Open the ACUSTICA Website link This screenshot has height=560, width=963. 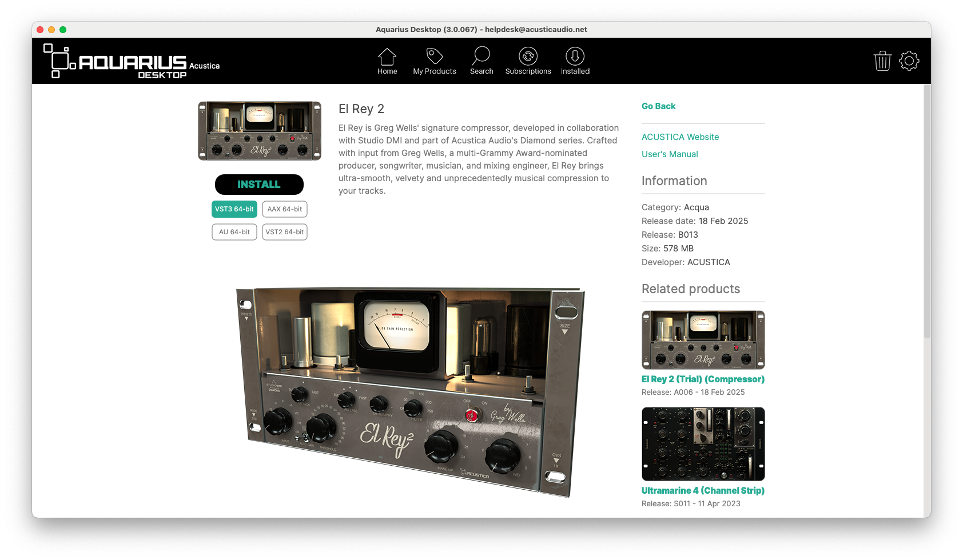[681, 137]
